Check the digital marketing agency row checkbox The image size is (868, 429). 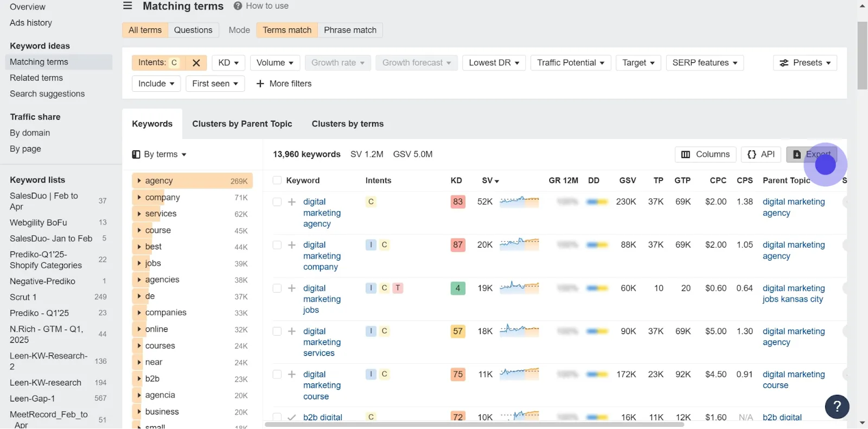coord(277,202)
